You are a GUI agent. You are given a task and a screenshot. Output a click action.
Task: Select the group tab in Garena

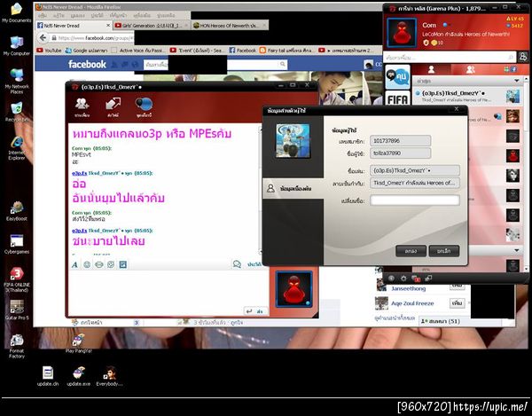pyautogui.click(x=470, y=69)
